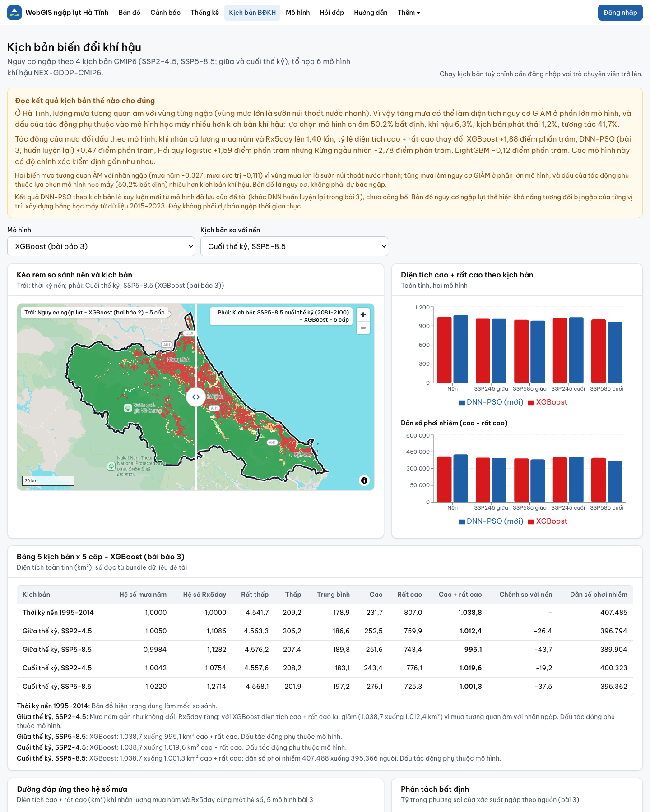
Task: Select the Giữa thế kỷ, SSP2-4.5 table row label
Action: pyautogui.click(x=57, y=631)
